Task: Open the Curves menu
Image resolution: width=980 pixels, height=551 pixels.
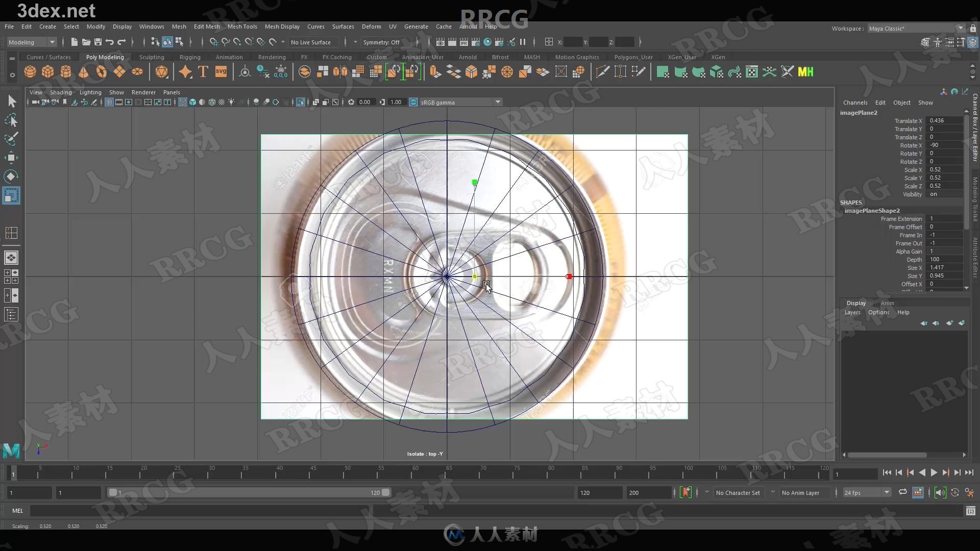Action: (315, 26)
